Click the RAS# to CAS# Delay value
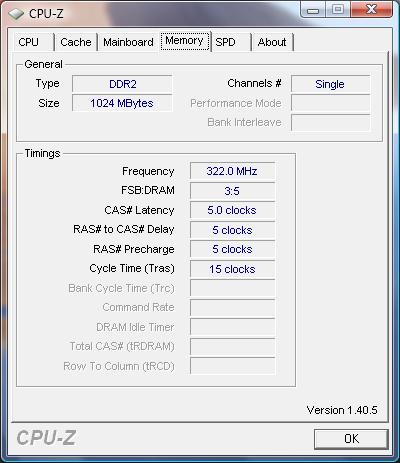This screenshot has width=400, height=463. (x=232, y=230)
